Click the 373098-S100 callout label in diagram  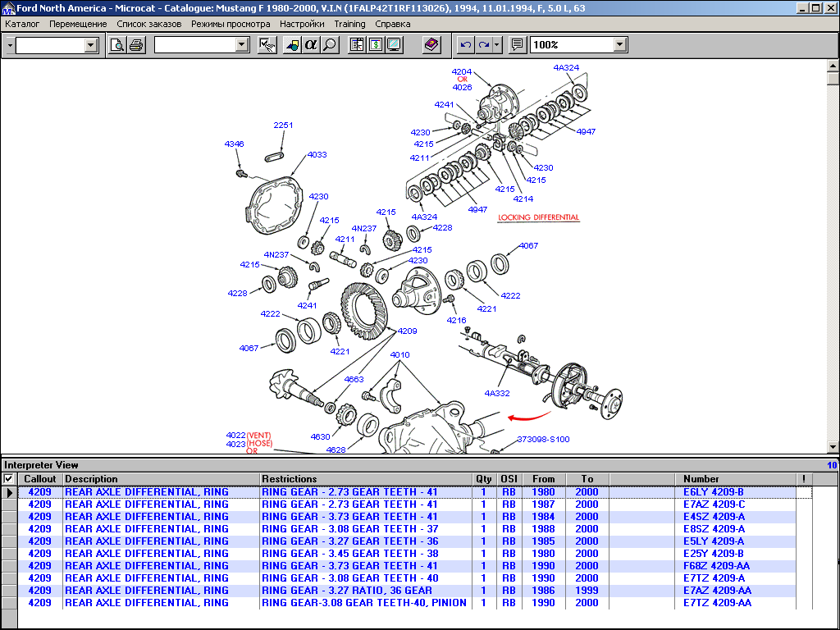543,440
